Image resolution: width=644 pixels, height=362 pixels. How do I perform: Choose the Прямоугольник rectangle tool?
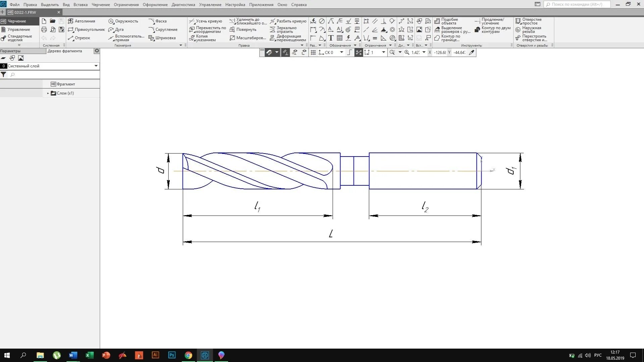tap(86, 29)
